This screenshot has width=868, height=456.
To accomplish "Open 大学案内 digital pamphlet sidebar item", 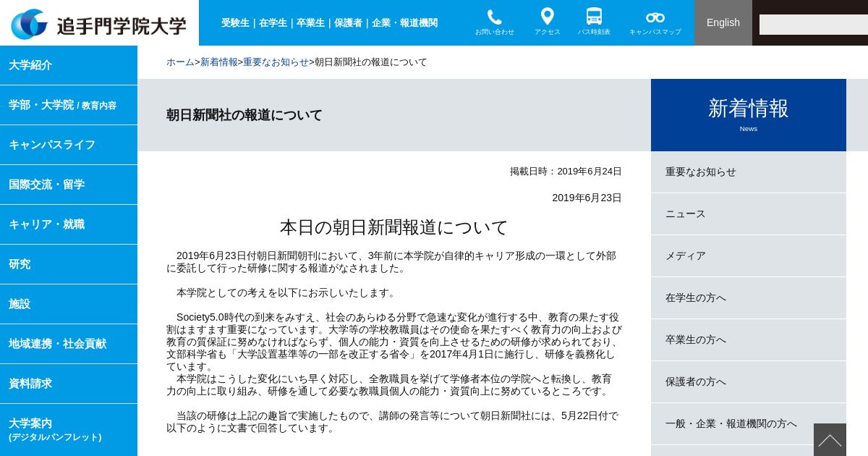I will pos(69,430).
